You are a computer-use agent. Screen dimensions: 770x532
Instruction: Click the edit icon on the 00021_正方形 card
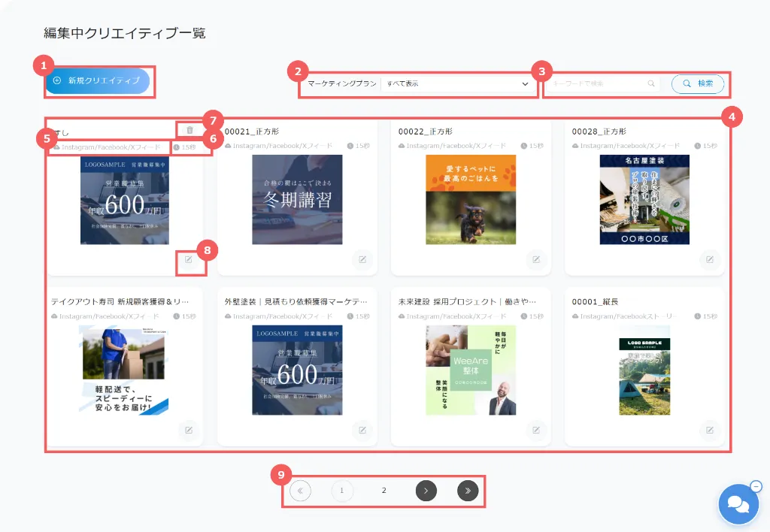click(x=362, y=259)
